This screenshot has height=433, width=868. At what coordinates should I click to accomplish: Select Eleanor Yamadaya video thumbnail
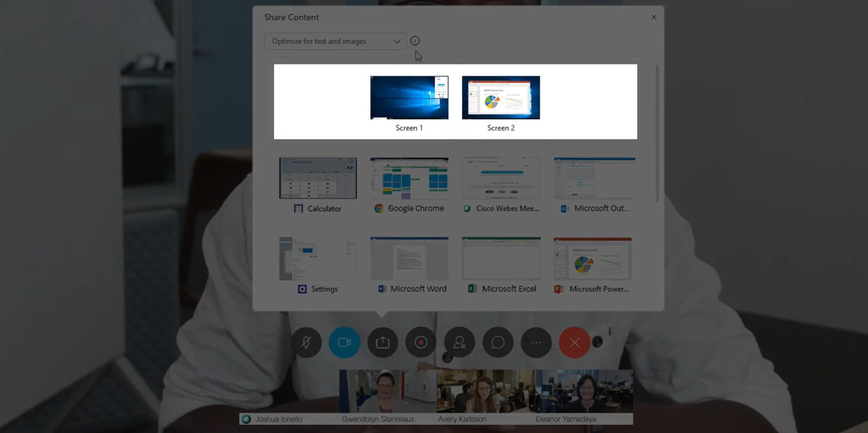coord(584,391)
